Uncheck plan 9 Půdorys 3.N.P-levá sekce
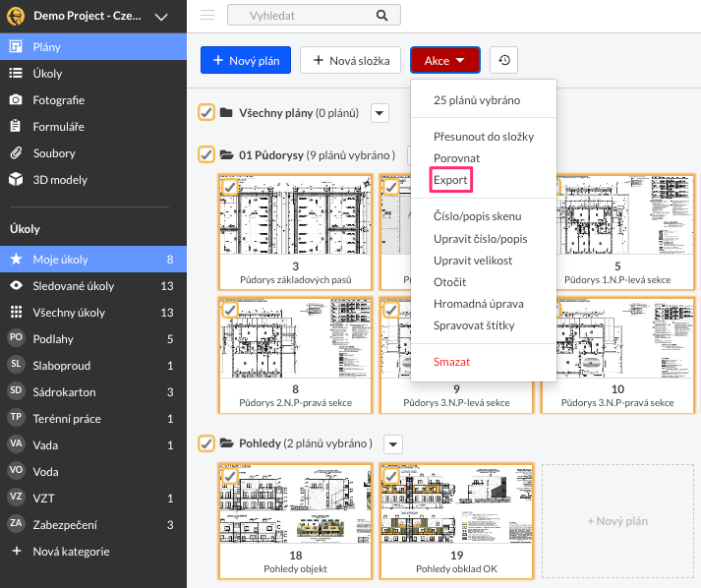The height and width of the screenshot is (588, 701). pos(391,310)
